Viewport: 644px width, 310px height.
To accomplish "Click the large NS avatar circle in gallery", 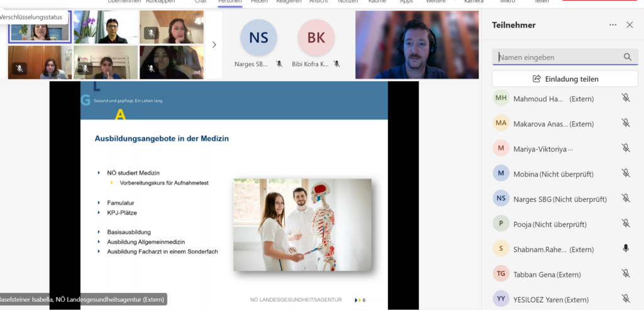I will tap(258, 38).
